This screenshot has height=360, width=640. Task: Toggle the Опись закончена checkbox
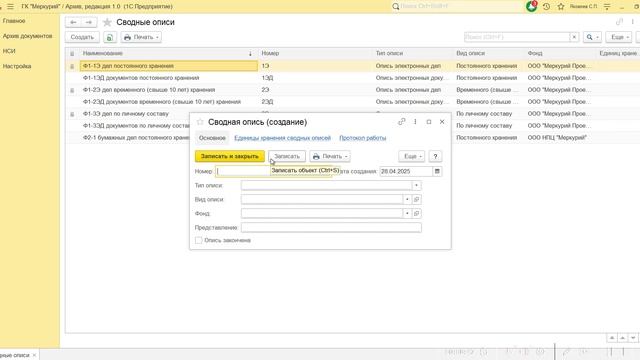(x=198, y=240)
